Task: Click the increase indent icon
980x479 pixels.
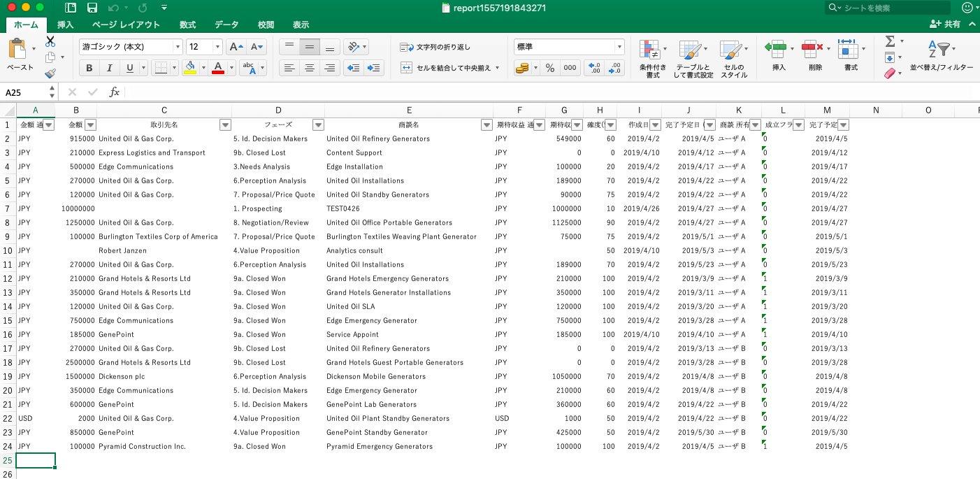Action: [x=374, y=68]
